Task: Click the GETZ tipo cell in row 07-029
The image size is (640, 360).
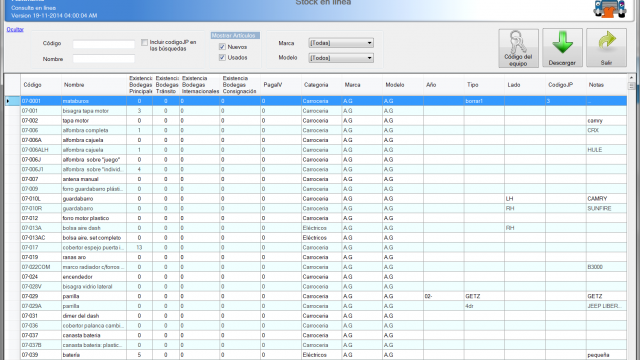Action: [x=484, y=296]
